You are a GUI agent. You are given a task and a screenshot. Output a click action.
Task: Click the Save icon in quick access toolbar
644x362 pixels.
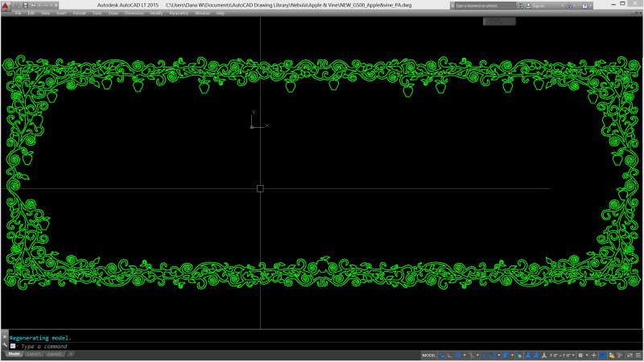(x=27, y=5)
